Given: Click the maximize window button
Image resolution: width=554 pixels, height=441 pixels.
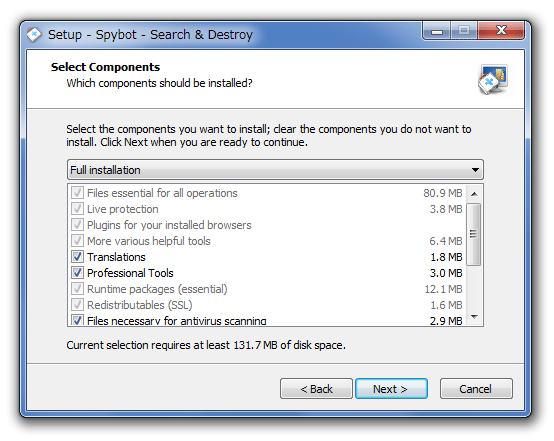Looking at the screenshot, I should [x=464, y=31].
